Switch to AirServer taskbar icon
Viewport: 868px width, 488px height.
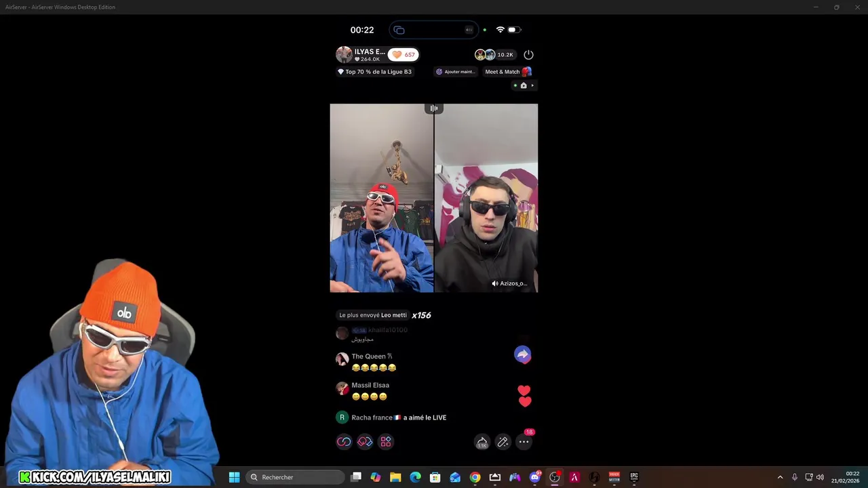[x=495, y=477]
